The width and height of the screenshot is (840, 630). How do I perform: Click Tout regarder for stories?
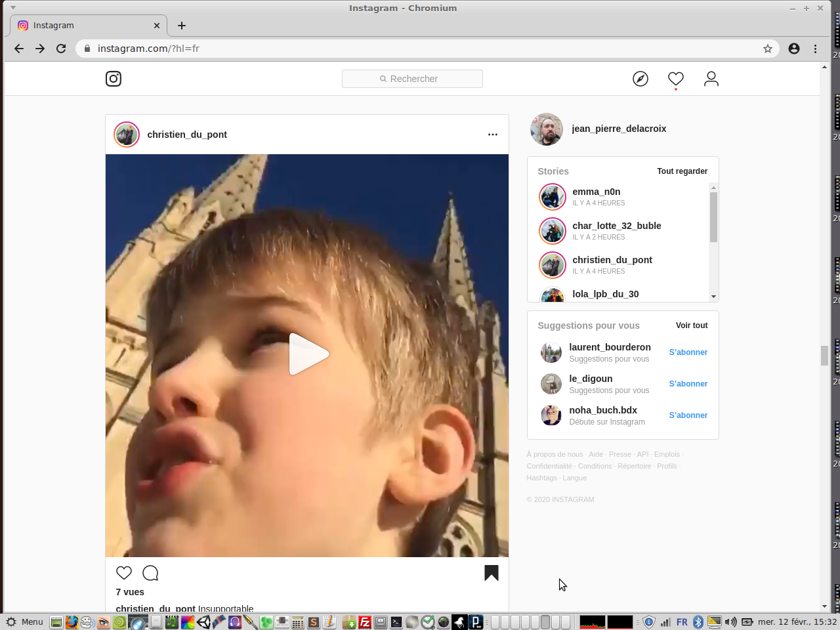682,171
